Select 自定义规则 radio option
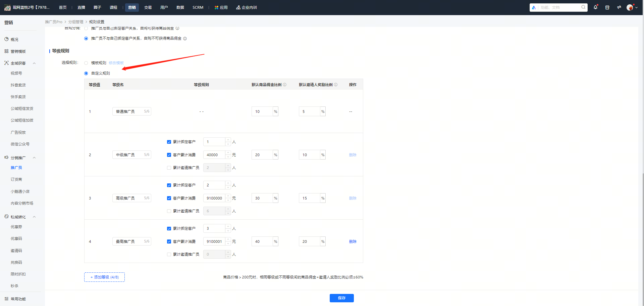Screen dimensions: 644x306 pyautogui.click(x=86, y=73)
